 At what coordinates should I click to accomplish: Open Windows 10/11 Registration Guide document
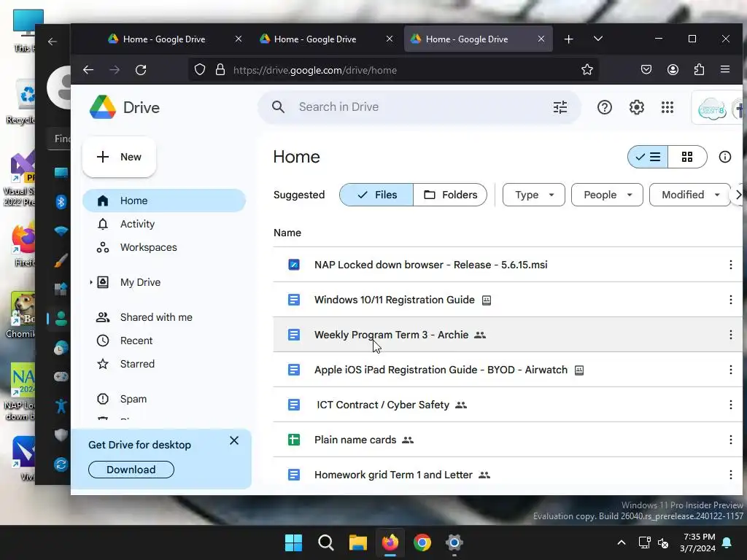395,300
